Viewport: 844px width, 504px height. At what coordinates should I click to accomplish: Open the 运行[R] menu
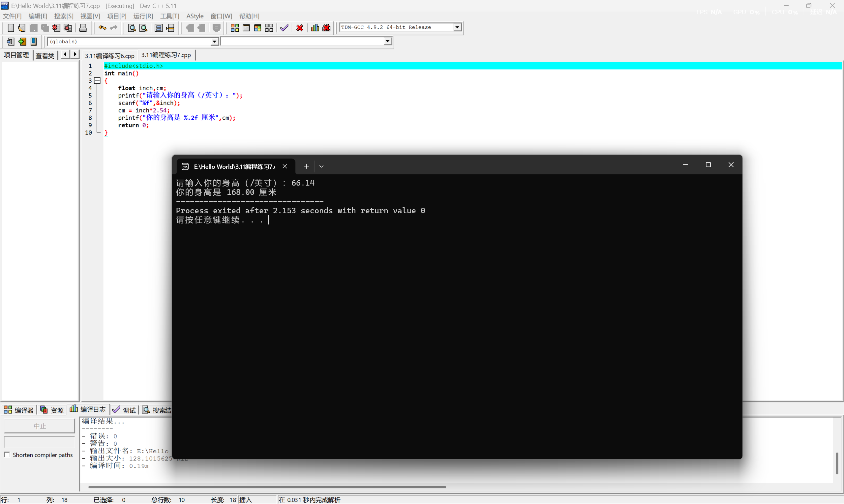(143, 16)
